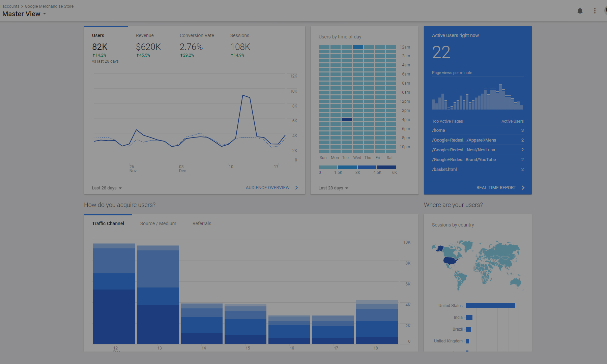Select the Conversion Rate metric tab

197,35
